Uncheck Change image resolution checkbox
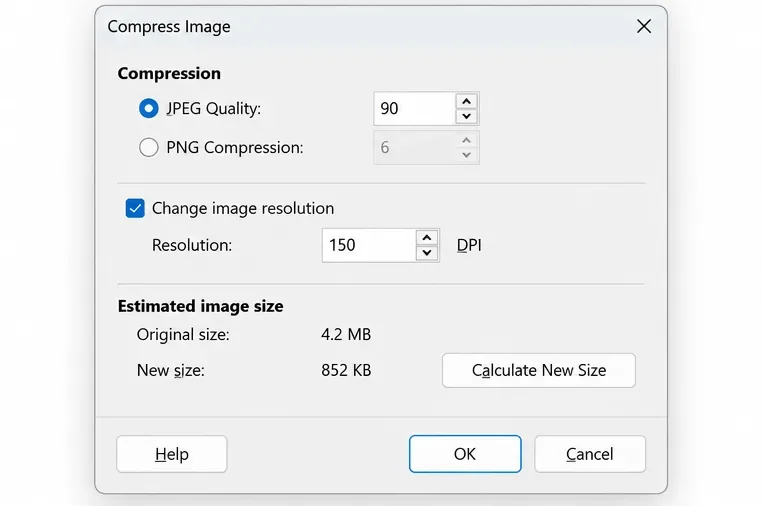The height and width of the screenshot is (506, 762). [135, 209]
